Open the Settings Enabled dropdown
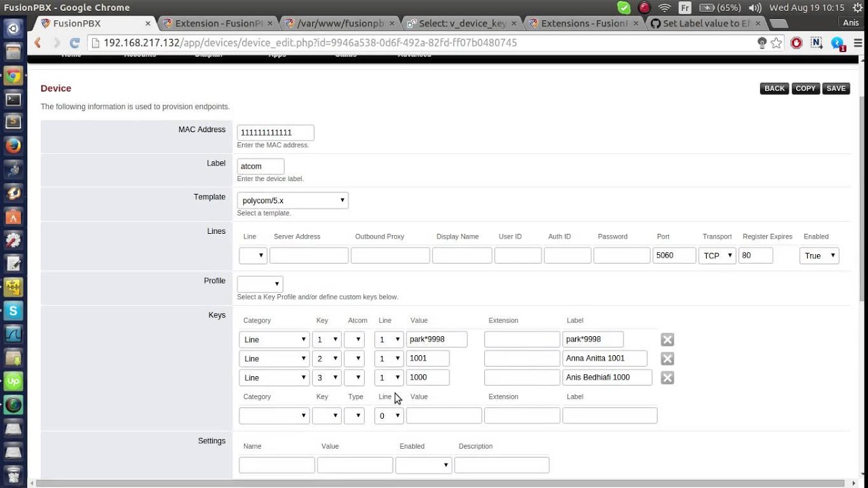The image size is (868, 488). (424, 465)
